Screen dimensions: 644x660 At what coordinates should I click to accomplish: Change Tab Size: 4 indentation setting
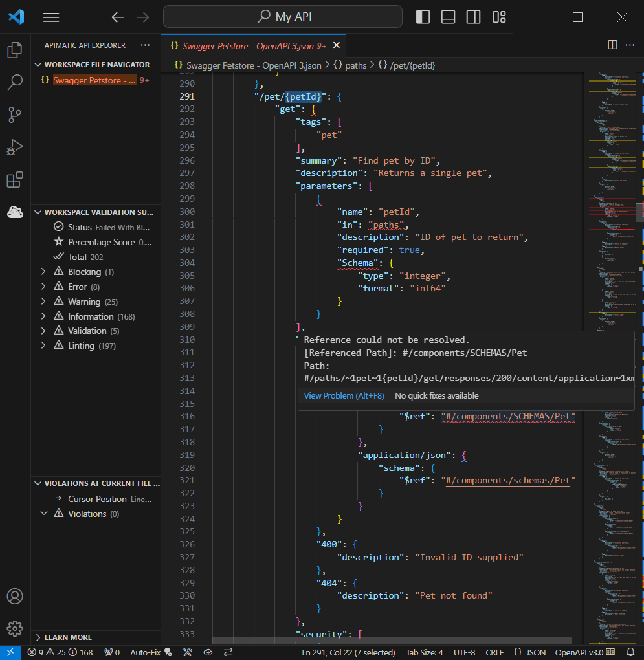(x=425, y=652)
